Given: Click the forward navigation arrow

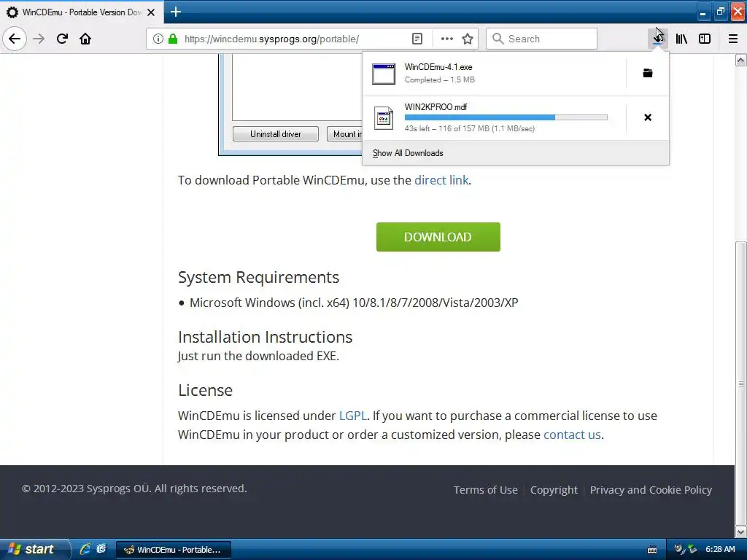Looking at the screenshot, I should pos(39,39).
